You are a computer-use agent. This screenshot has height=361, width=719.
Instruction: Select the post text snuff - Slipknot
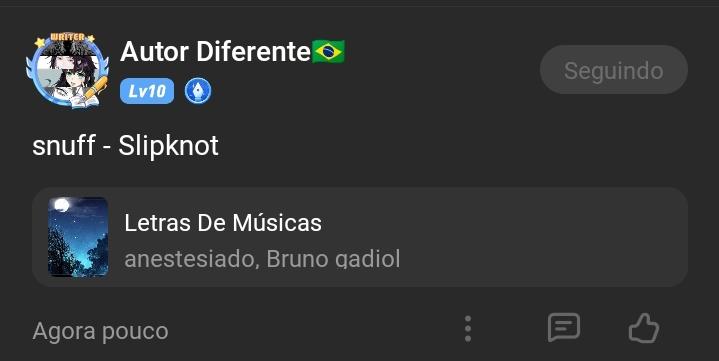[125, 146]
